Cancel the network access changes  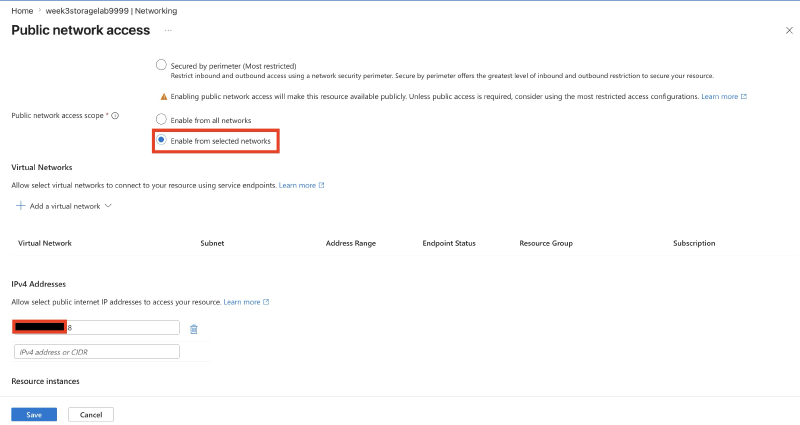(x=91, y=414)
